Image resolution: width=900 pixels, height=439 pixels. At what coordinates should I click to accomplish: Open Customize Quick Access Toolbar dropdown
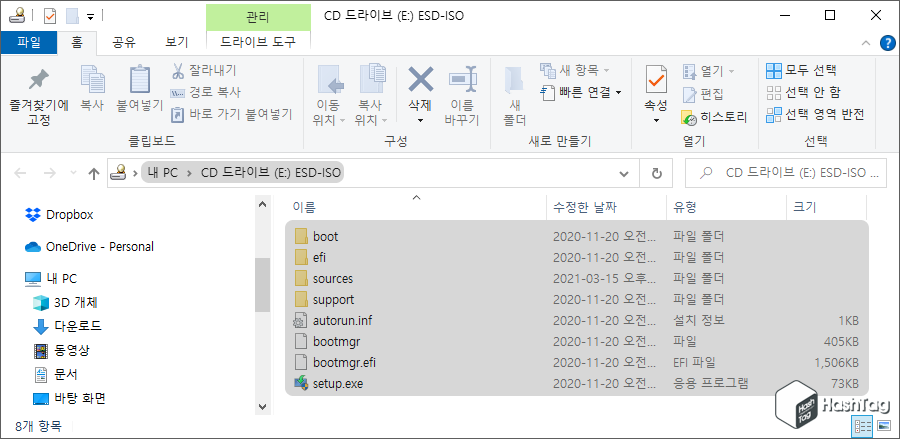tap(91, 17)
